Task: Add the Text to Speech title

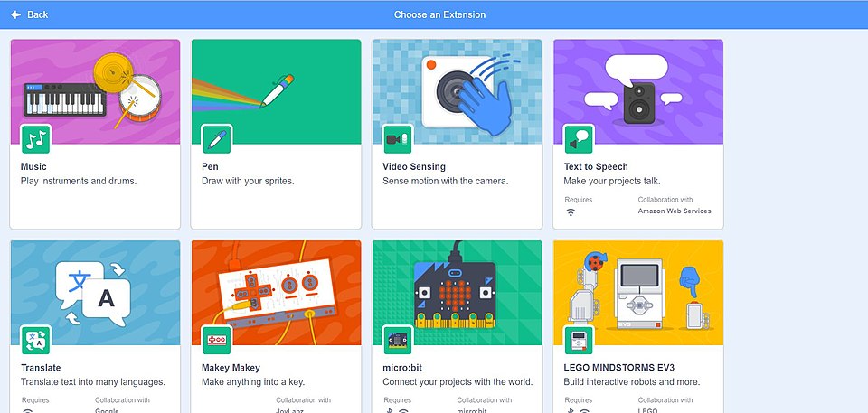Action: pyautogui.click(x=596, y=166)
